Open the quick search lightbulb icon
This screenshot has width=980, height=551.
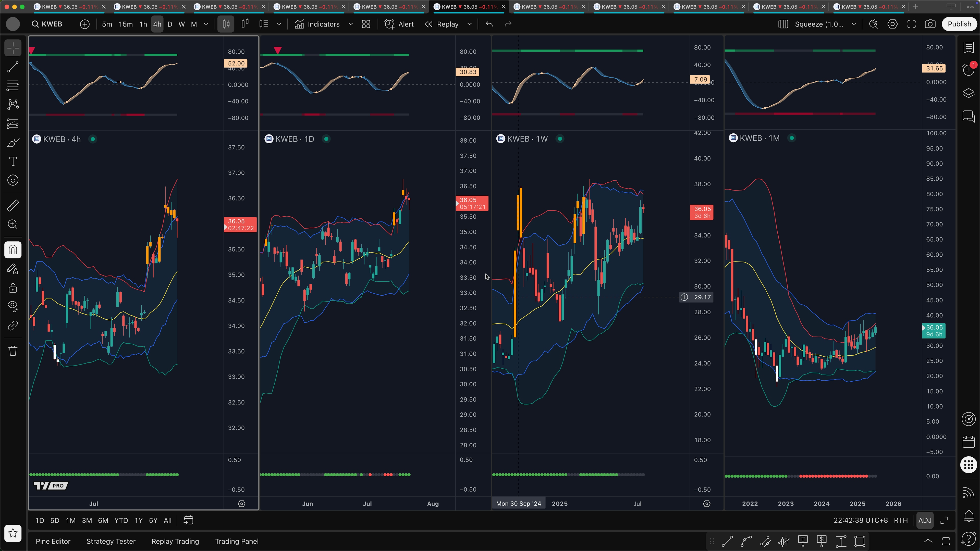coord(874,24)
